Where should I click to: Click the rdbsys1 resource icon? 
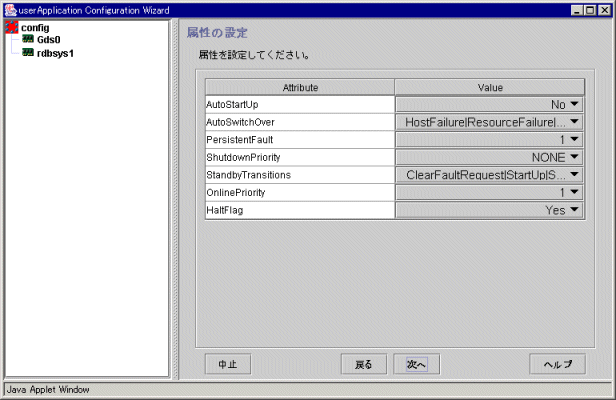28,53
